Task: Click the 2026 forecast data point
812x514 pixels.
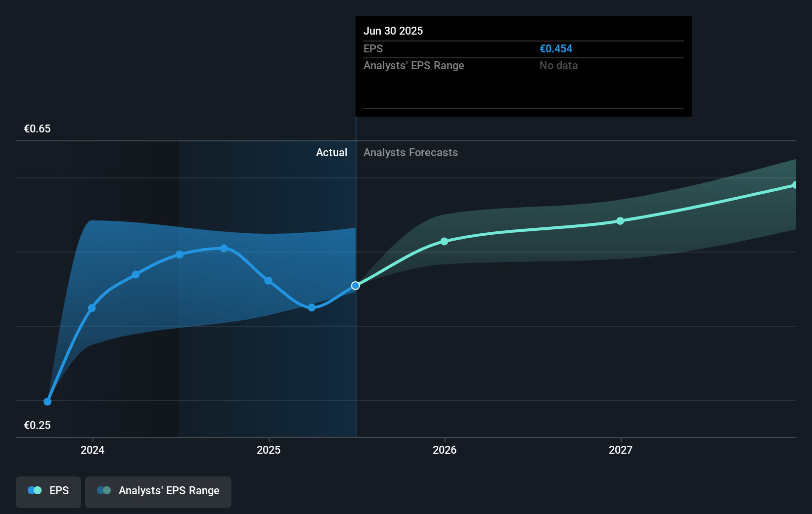Action: (444, 242)
